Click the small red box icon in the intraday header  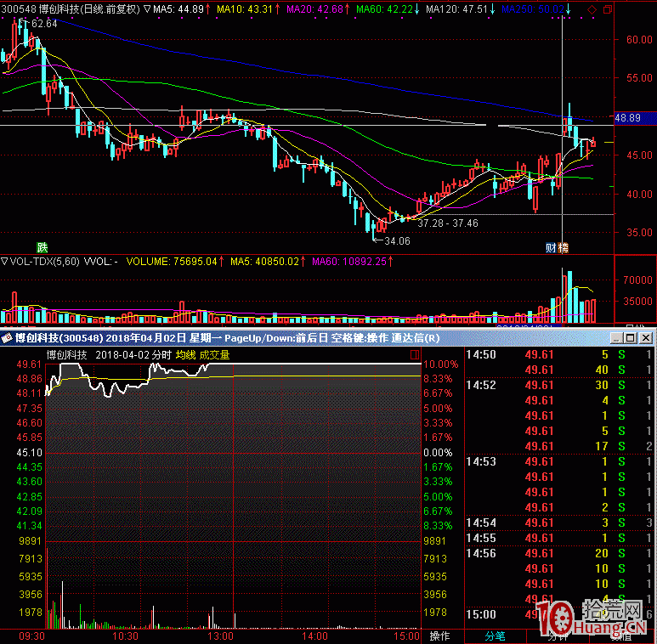click(415, 355)
